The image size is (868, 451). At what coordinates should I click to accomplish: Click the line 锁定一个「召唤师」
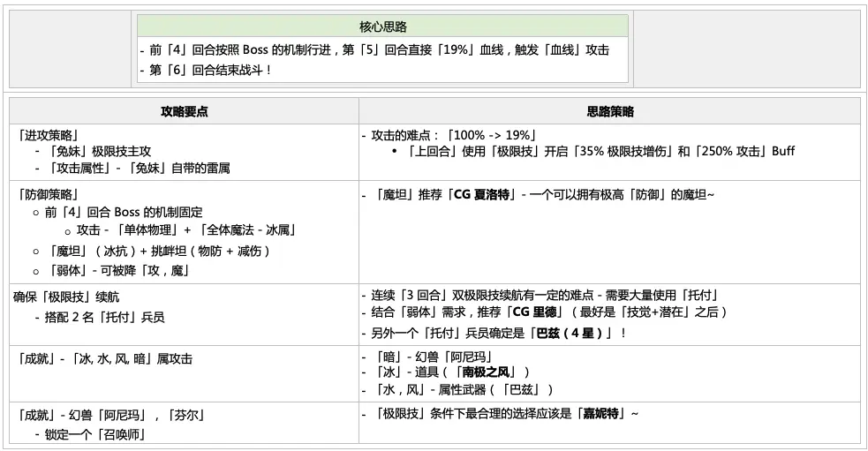pyautogui.click(x=91, y=434)
